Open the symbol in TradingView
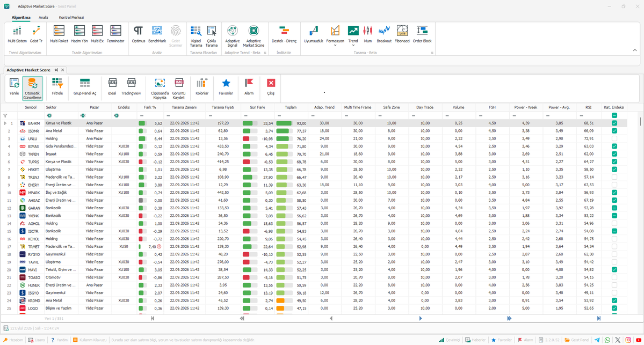 pos(131,87)
